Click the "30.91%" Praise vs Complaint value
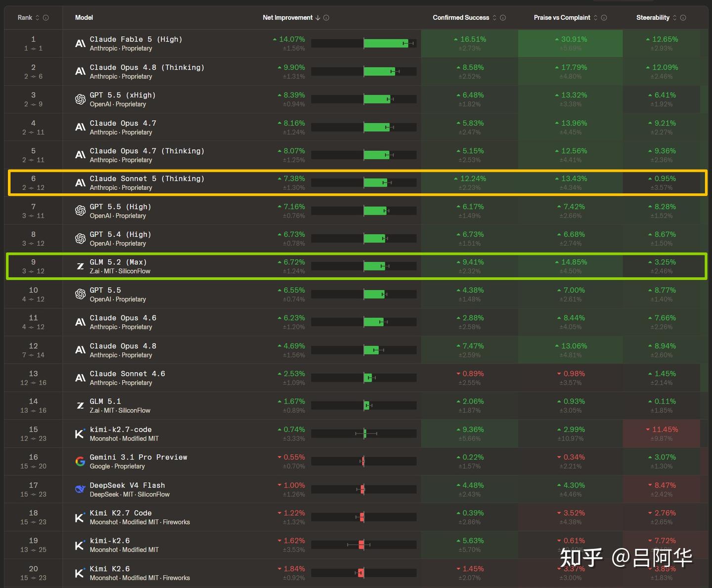This screenshot has width=712, height=588. (574, 40)
